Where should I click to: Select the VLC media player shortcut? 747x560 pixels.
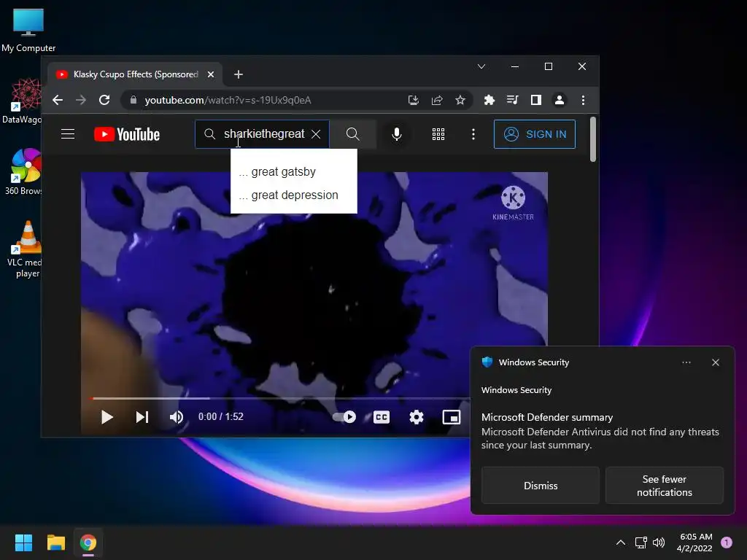click(25, 249)
